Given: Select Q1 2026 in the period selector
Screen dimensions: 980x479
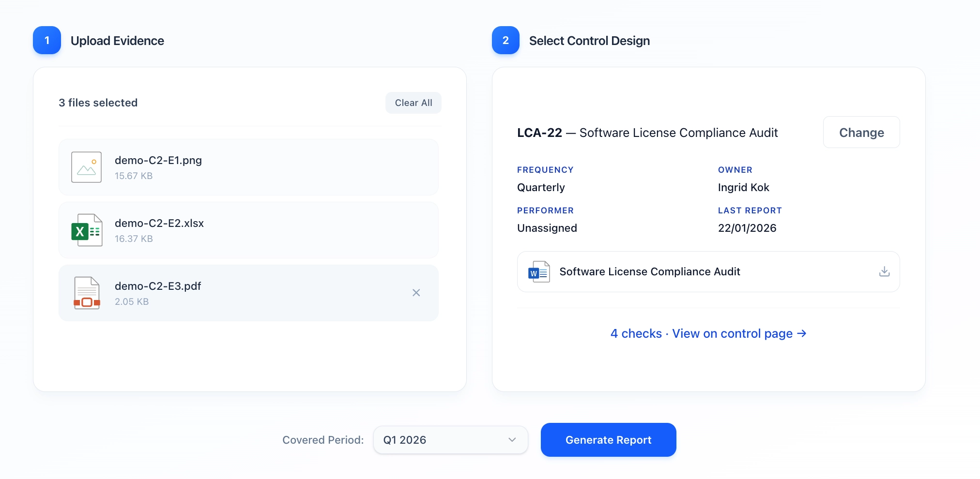Looking at the screenshot, I should tap(405, 440).
